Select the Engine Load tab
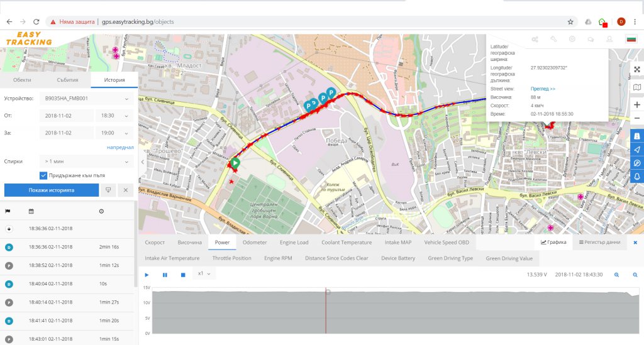The width and height of the screenshot is (644, 345). pyautogui.click(x=294, y=243)
